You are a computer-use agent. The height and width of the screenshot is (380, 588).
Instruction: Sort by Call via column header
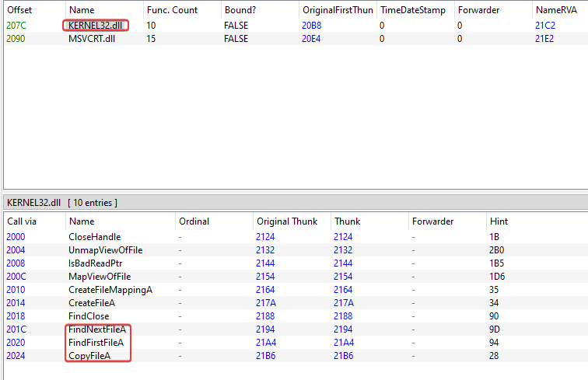[34, 221]
